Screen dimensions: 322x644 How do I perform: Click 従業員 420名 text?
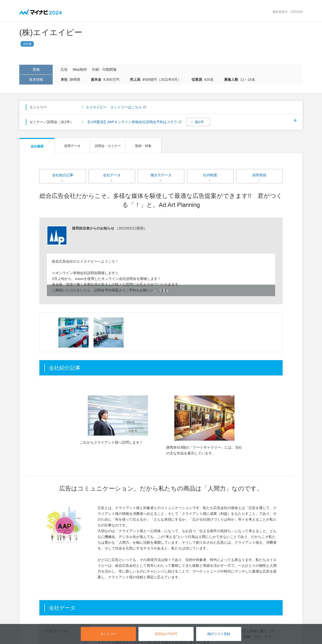click(x=202, y=79)
